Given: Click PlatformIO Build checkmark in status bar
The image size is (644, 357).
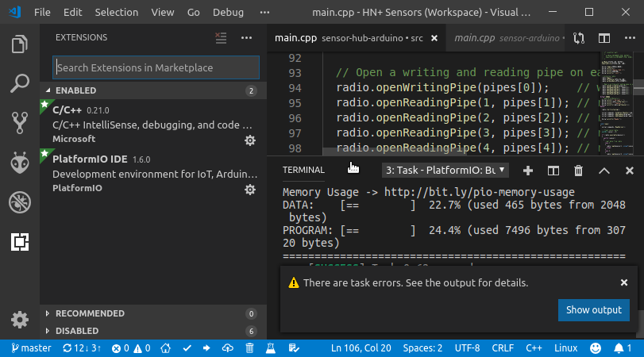Looking at the screenshot, I should [187, 348].
